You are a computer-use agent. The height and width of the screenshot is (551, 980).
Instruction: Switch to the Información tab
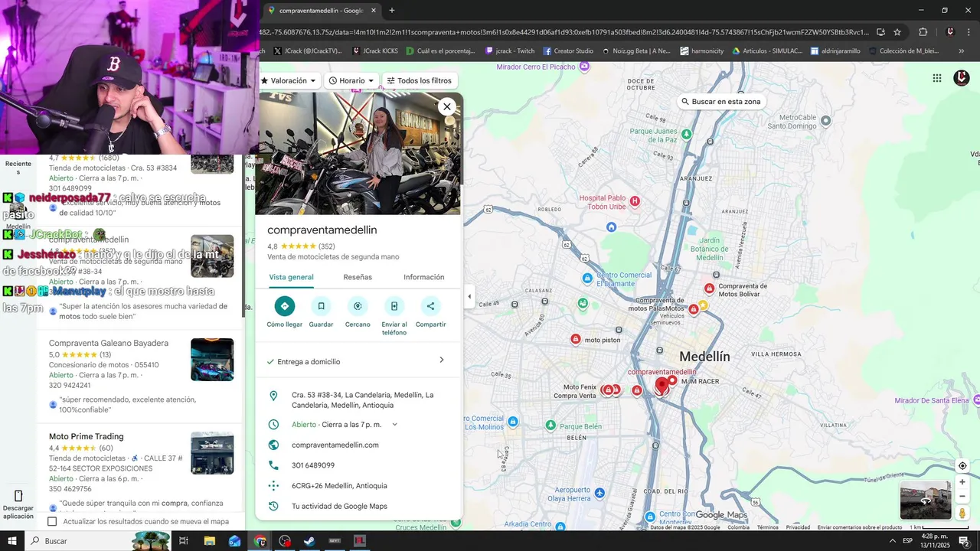click(424, 277)
